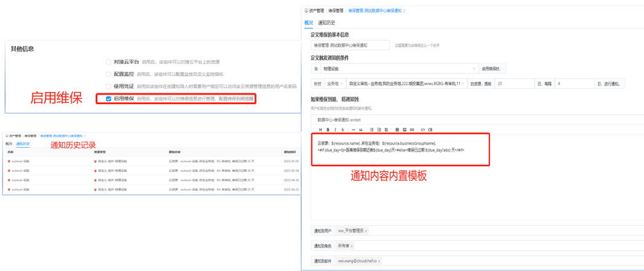Enable 配置监控 checkbox

click(109, 74)
